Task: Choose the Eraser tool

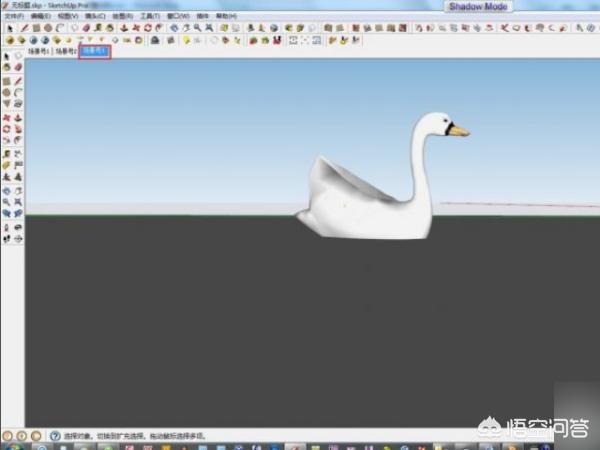Action: tap(18, 68)
